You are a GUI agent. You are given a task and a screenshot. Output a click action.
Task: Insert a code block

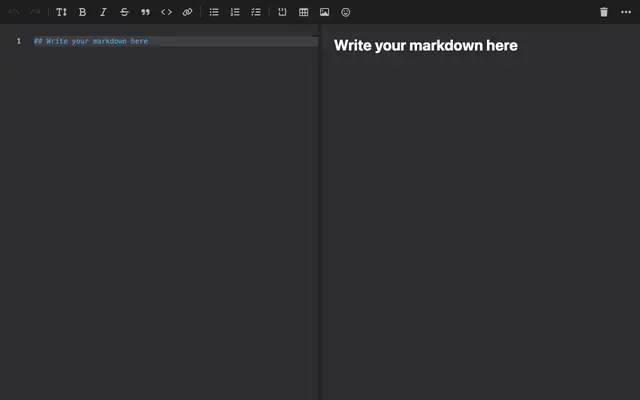click(x=282, y=12)
